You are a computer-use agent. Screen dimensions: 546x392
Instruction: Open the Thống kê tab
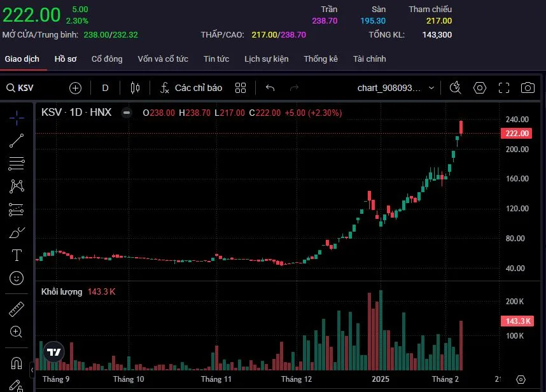click(x=321, y=59)
